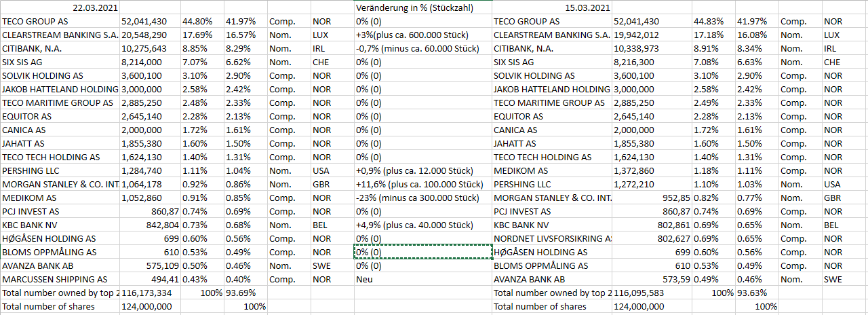Select the Clearstream percentage 17.18%
Screen dimensions: 868x315
713,35
